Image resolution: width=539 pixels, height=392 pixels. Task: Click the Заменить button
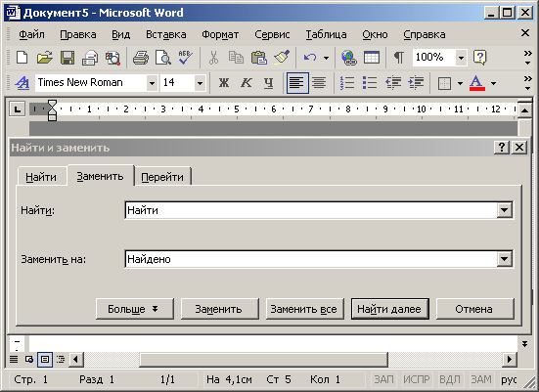(x=220, y=309)
